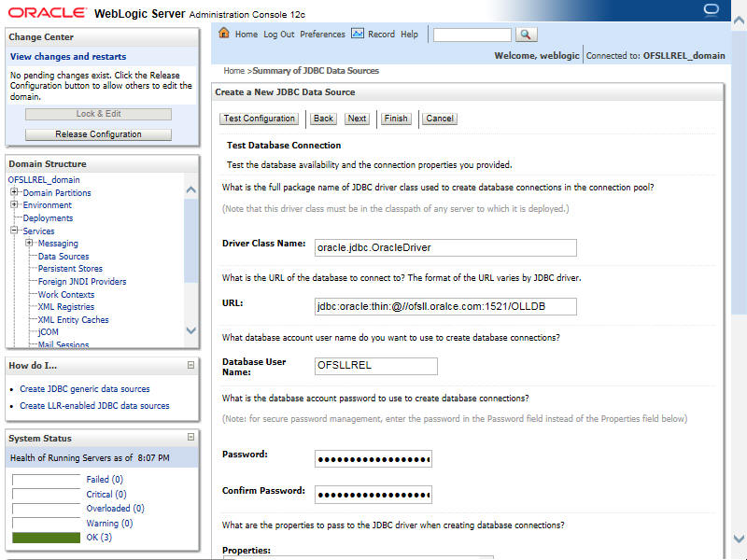Open XML Registries tree item

(x=65, y=307)
